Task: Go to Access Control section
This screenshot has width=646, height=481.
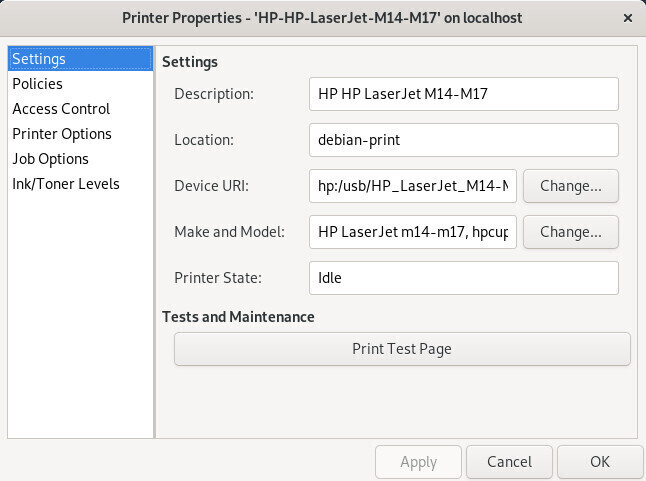Action: [x=80, y=109]
